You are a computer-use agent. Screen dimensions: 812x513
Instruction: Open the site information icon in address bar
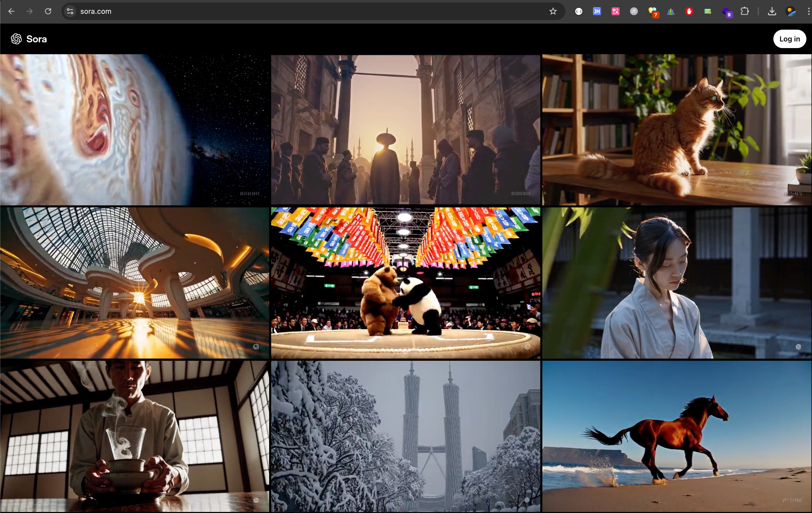[x=70, y=12]
